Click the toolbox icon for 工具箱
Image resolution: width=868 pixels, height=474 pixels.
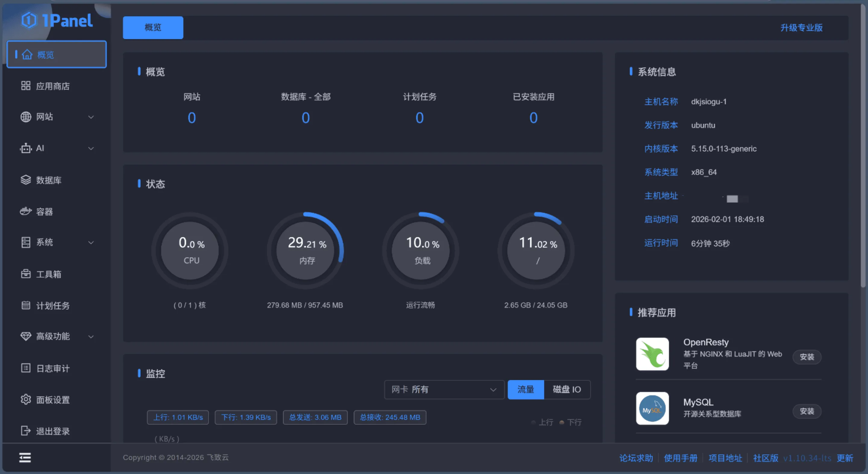(x=26, y=274)
